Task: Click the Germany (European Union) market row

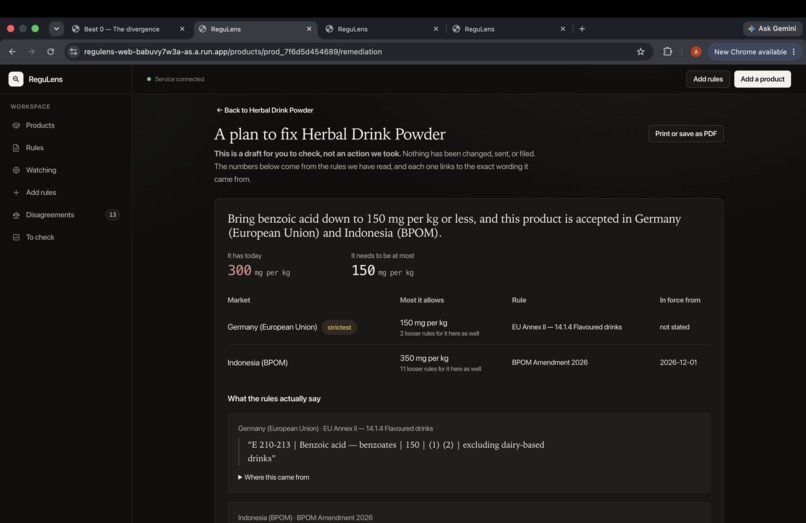Action: coord(469,327)
